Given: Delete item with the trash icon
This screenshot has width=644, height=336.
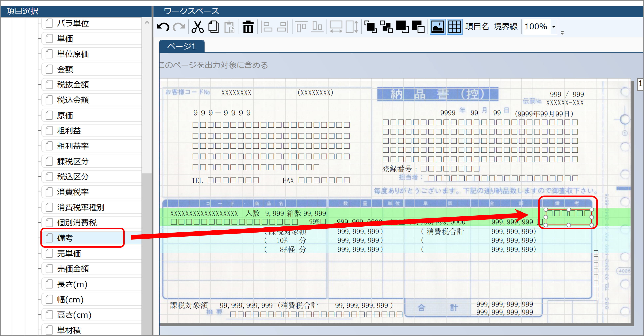Looking at the screenshot, I should coord(248,27).
